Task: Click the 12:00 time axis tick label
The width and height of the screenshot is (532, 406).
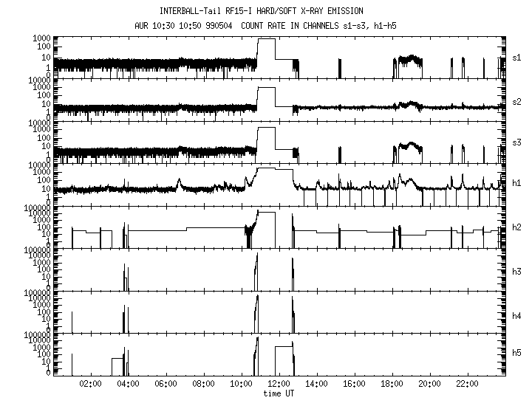Action: pos(279,384)
